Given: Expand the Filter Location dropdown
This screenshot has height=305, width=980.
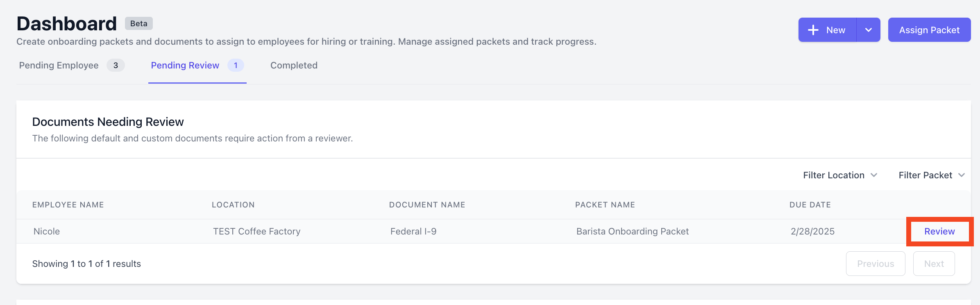Looking at the screenshot, I should (x=840, y=175).
